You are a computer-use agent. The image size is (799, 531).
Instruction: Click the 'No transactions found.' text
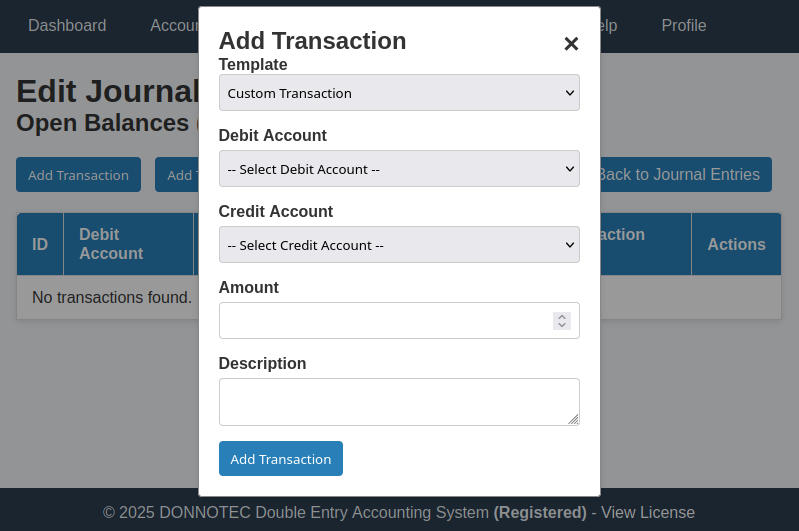112,297
